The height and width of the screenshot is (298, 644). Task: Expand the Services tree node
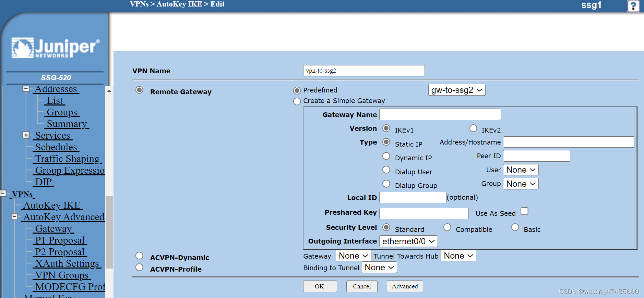tap(26, 135)
